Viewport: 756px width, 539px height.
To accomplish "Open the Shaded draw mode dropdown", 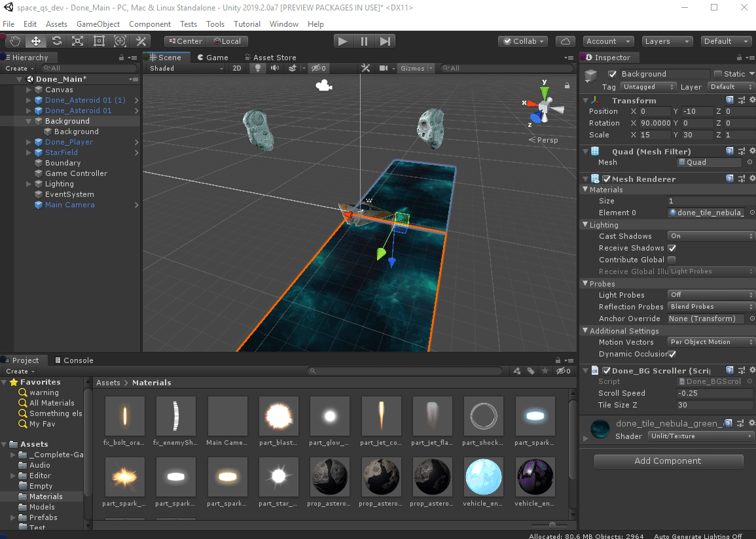I will coord(186,69).
